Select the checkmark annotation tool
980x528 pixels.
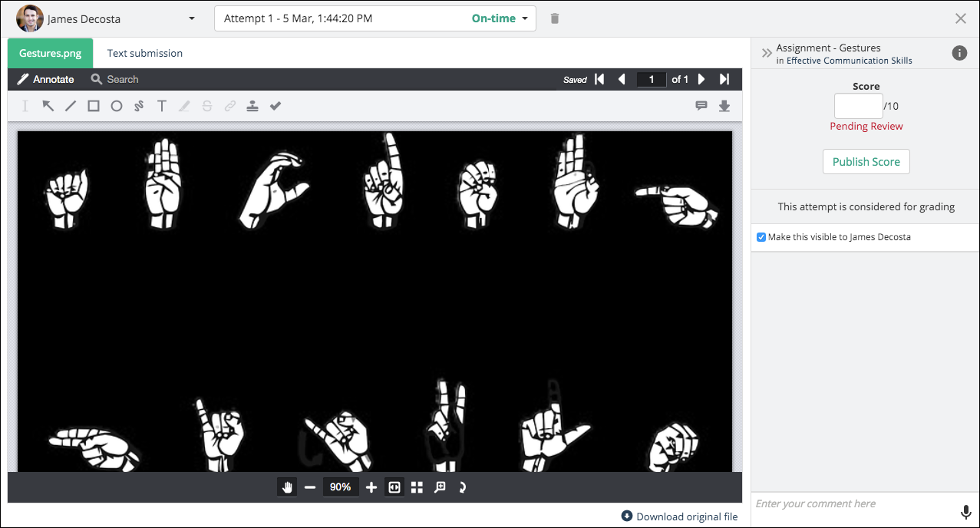[276, 106]
